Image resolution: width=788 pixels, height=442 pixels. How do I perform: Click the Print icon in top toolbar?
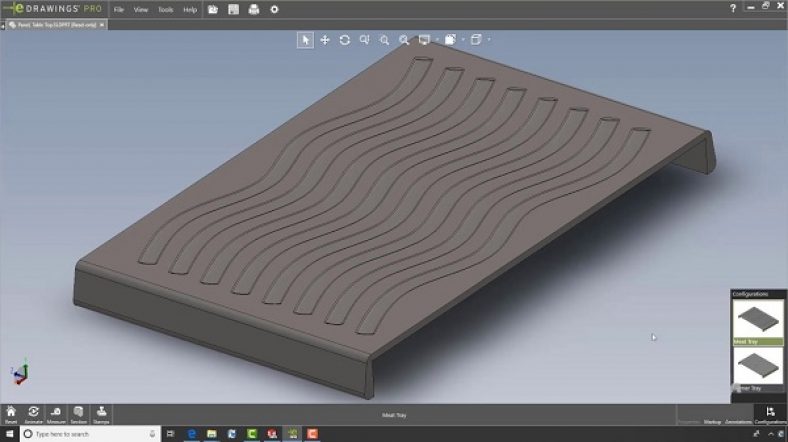[x=254, y=9]
